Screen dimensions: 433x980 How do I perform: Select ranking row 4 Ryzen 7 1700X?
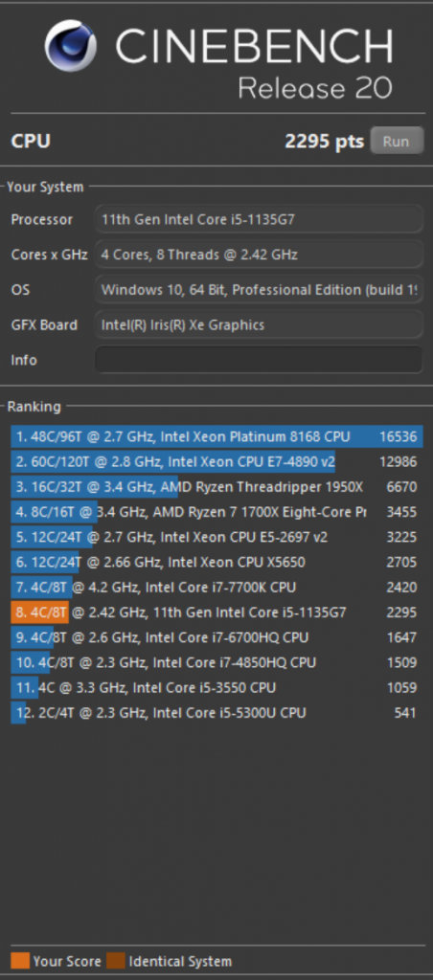(x=216, y=512)
